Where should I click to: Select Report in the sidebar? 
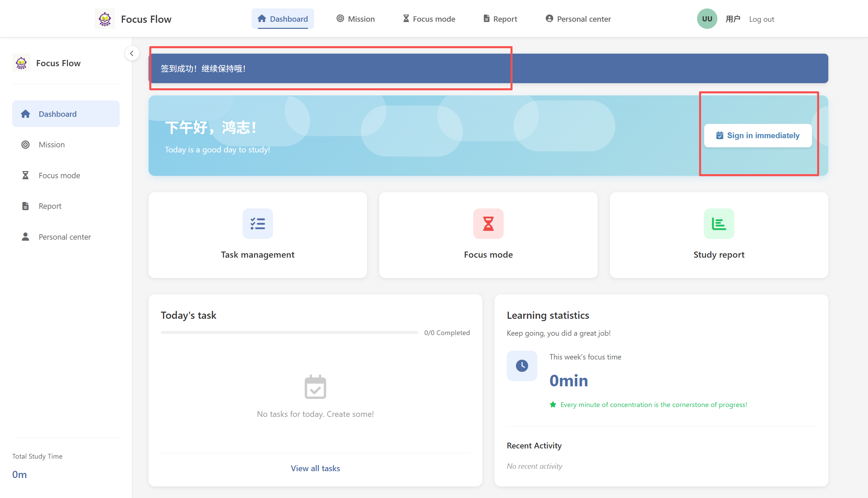pos(50,206)
